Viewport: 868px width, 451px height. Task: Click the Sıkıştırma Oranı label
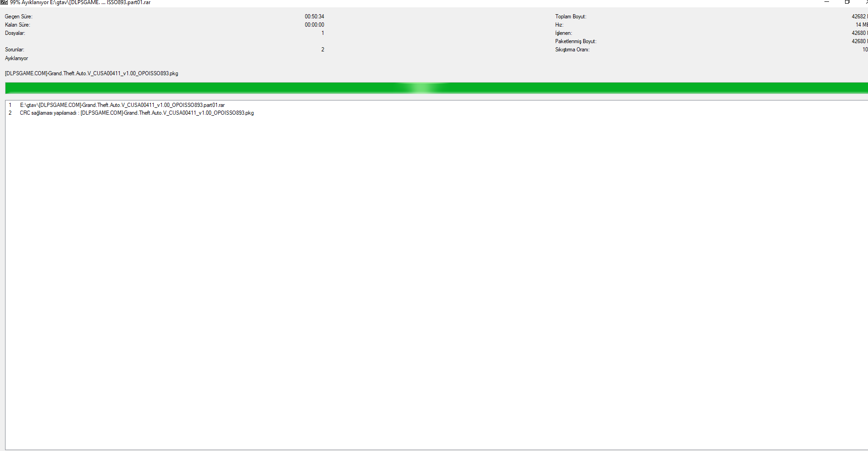(572, 50)
